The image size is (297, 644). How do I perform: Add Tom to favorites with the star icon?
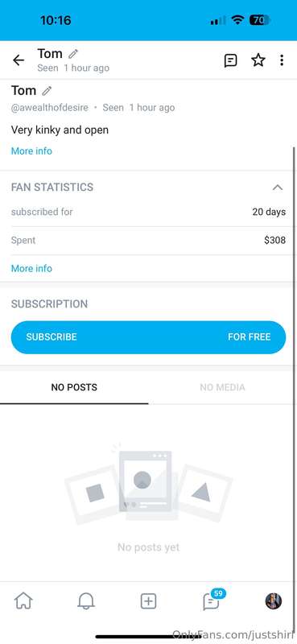(x=258, y=60)
